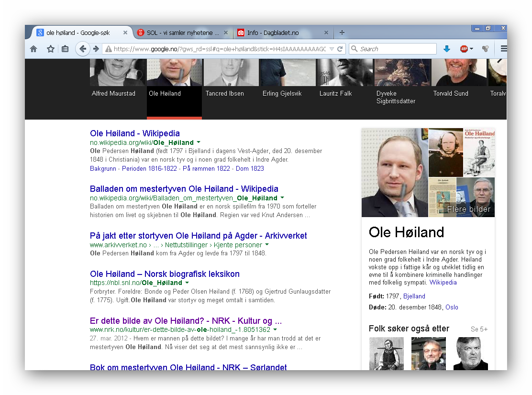Bookmark this page with the star icon
This screenshot has width=532, height=395.
pos(51,49)
